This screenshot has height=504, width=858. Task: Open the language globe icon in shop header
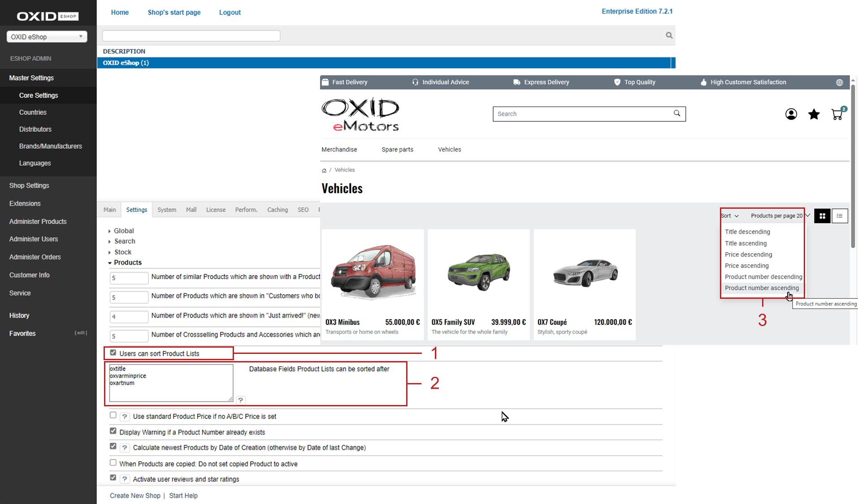[839, 82]
